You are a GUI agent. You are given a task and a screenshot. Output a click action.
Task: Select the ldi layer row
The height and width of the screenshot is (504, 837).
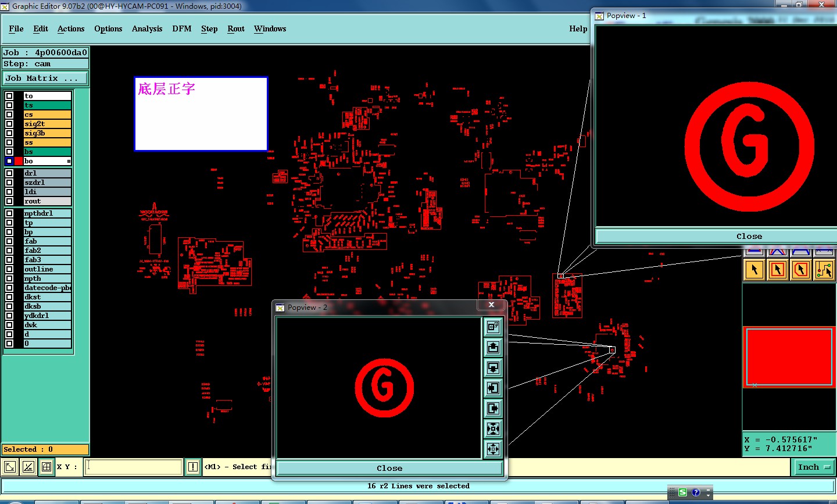(x=47, y=192)
